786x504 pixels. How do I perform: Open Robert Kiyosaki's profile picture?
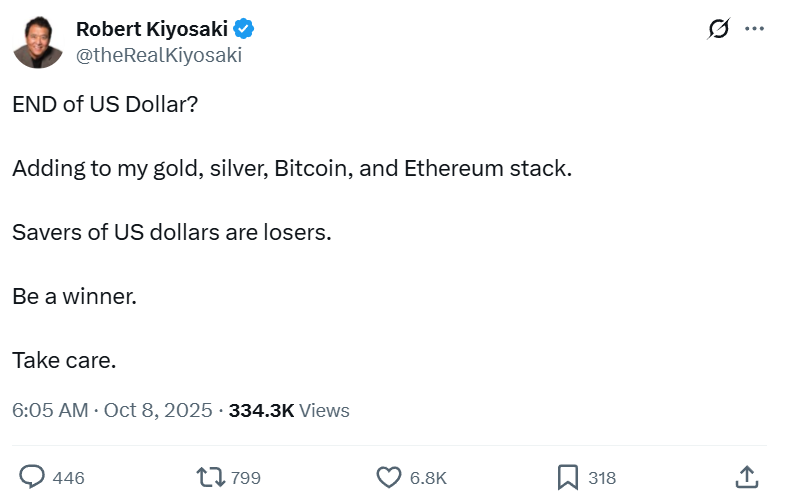pos(38,43)
